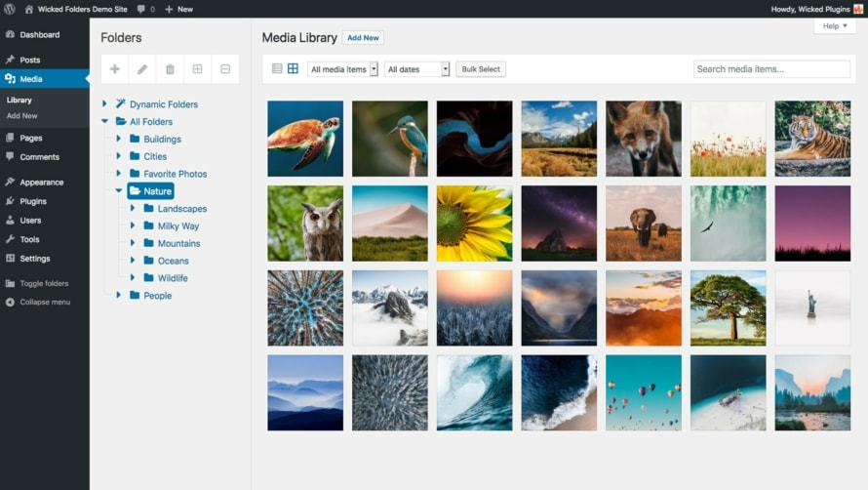The width and height of the screenshot is (868, 490).
Task: Open the All media items dropdown
Action: point(342,69)
